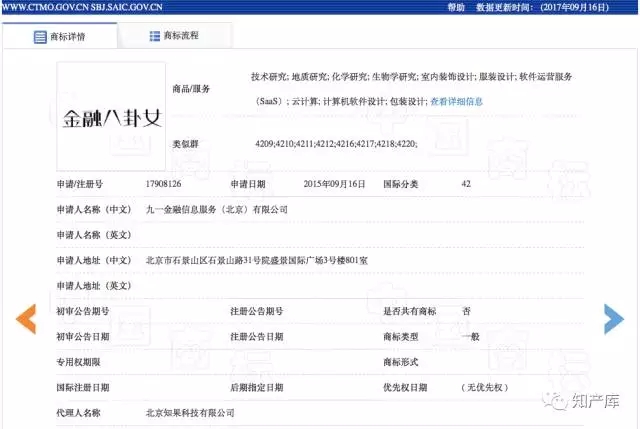The height and width of the screenshot is (429, 640).
Task: Click the applicant address in 石景山区
Action: [x=257, y=260]
